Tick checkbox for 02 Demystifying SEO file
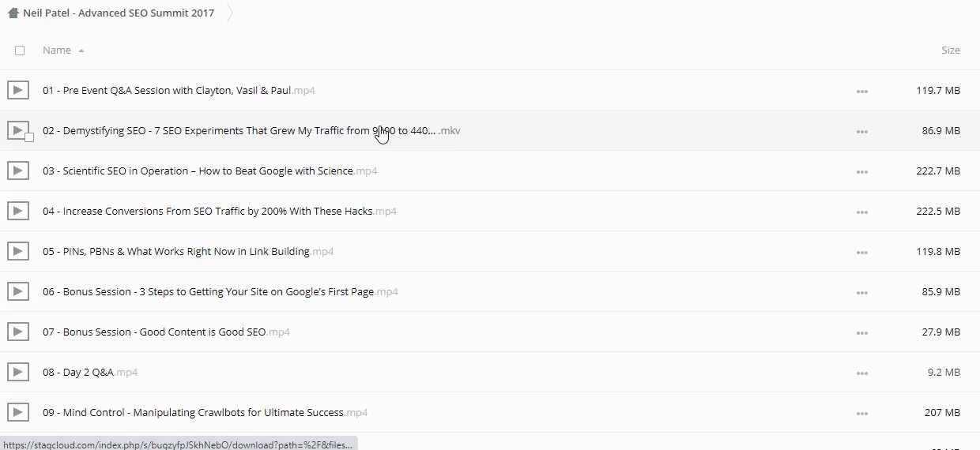Screen dimensions: 980x450 [x=29, y=137]
